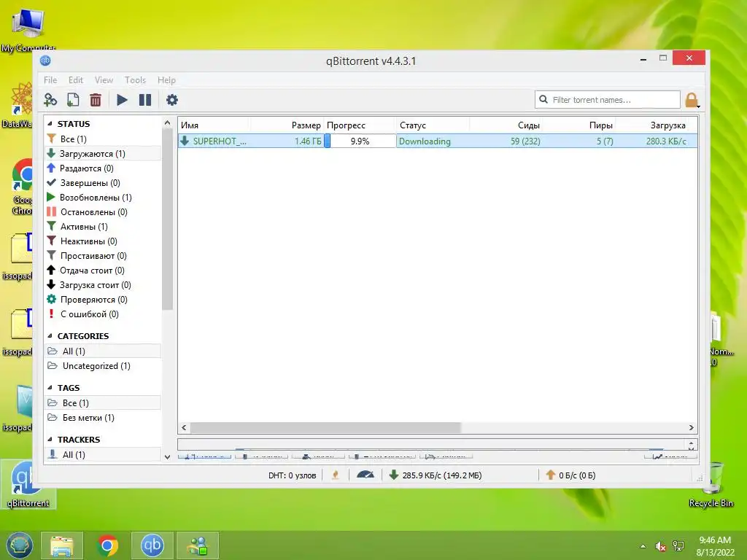Click the lock UI padlock icon
This screenshot has height=560, width=747.
point(692,101)
